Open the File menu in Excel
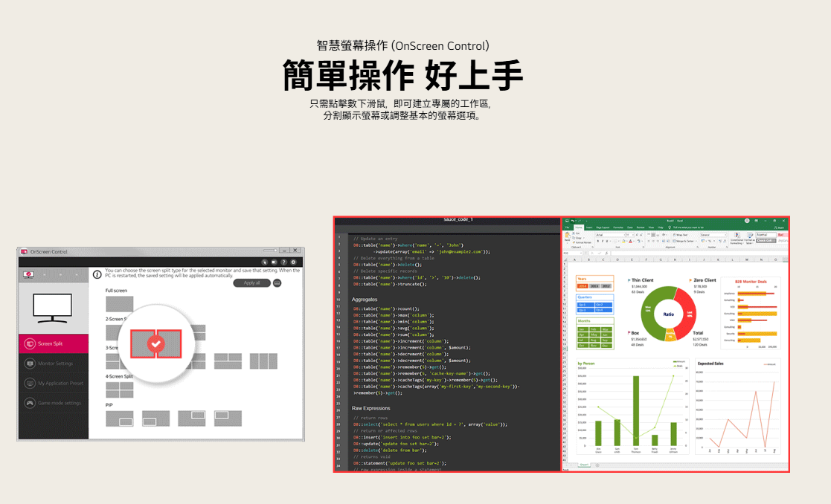Image resolution: width=831 pixels, height=504 pixels. [568, 227]
